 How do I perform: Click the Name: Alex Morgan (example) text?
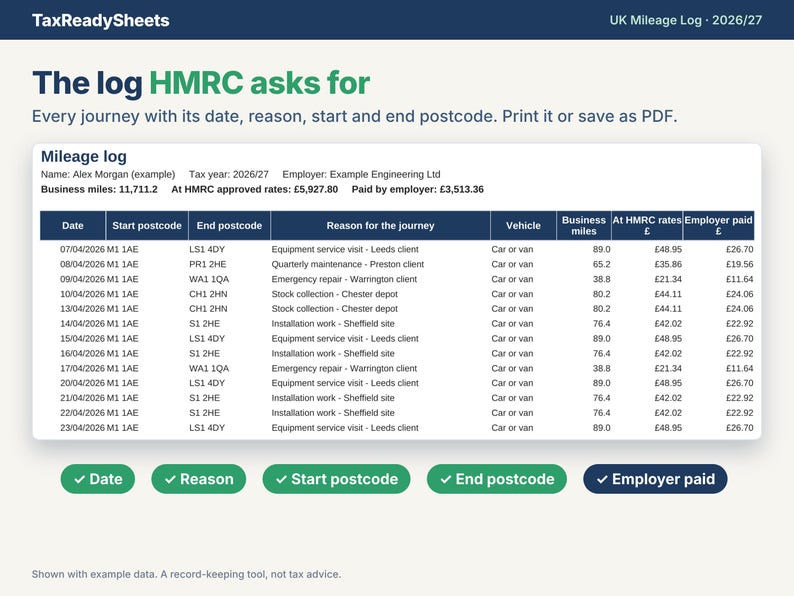108,175
